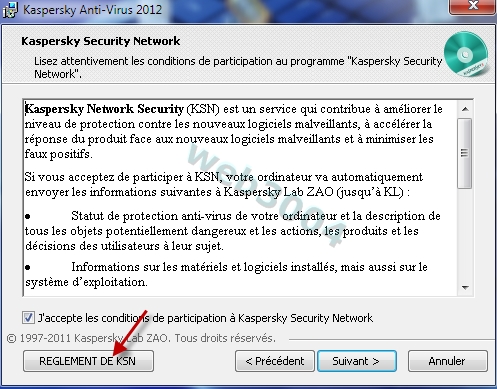Open the REGLEMENT DE KSN document
This screenshot has height=389, width=497.
pos(88,361)
